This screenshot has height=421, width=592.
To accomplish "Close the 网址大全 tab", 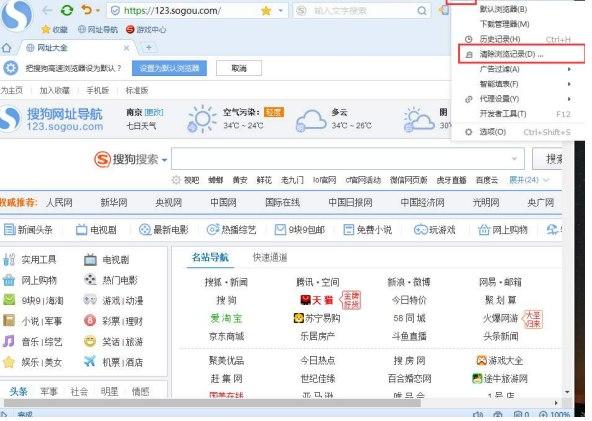I will pos(126,48).
